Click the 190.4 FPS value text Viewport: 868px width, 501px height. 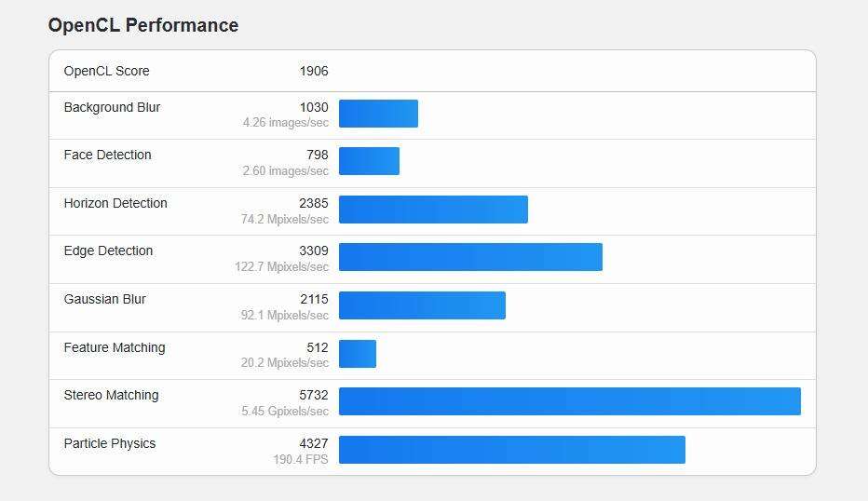click(300, 459)
